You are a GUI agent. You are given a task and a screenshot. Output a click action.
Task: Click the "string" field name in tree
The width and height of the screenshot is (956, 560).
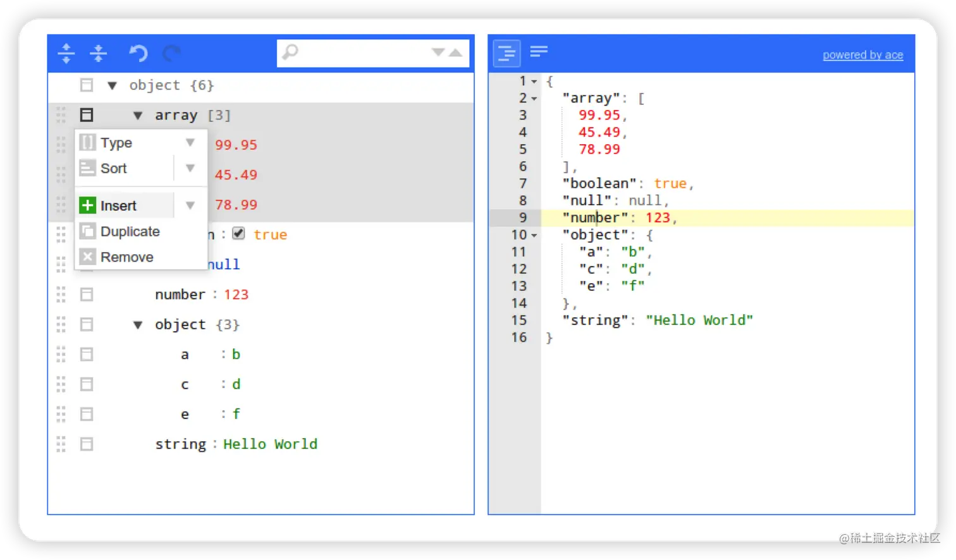(180, 444)
